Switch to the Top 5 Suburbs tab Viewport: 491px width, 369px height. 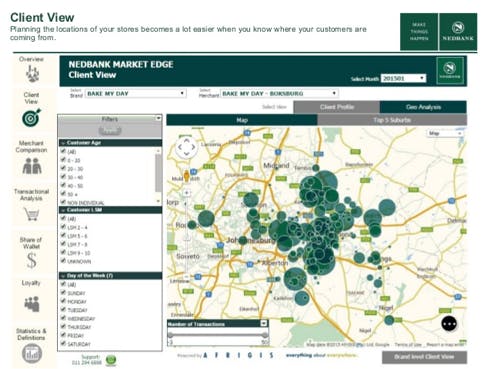pos(392,120)
